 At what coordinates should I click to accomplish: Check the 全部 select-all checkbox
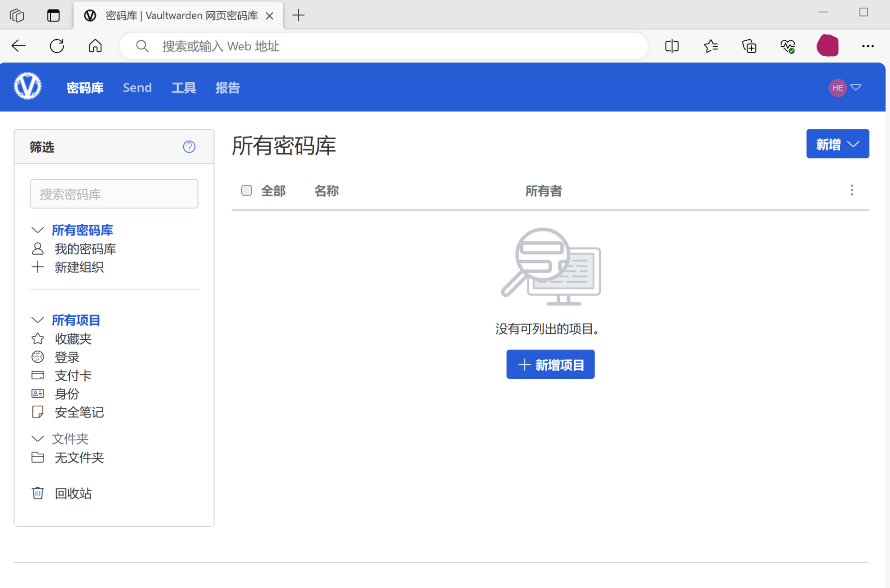tap(246, 190)
